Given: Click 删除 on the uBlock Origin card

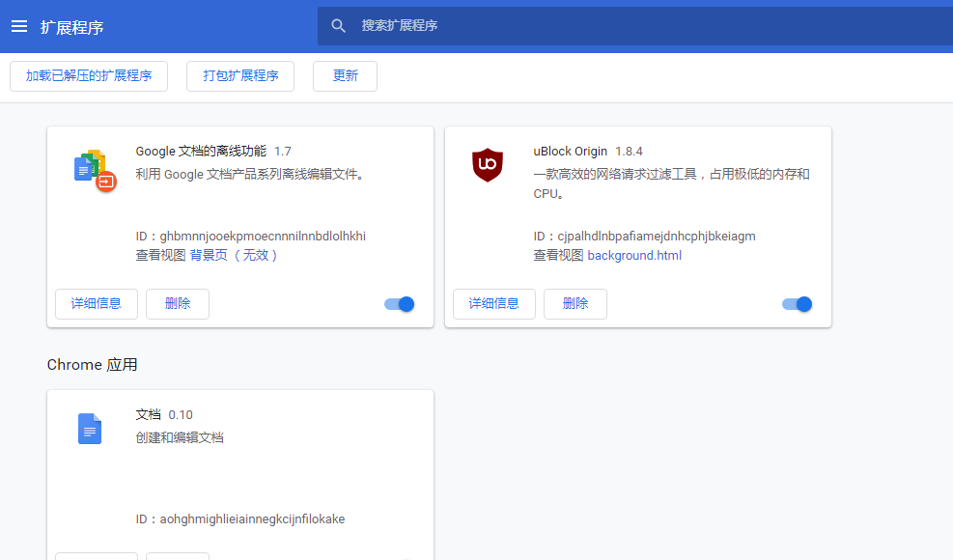Looking at the screenshot, I should coord(575,303).
